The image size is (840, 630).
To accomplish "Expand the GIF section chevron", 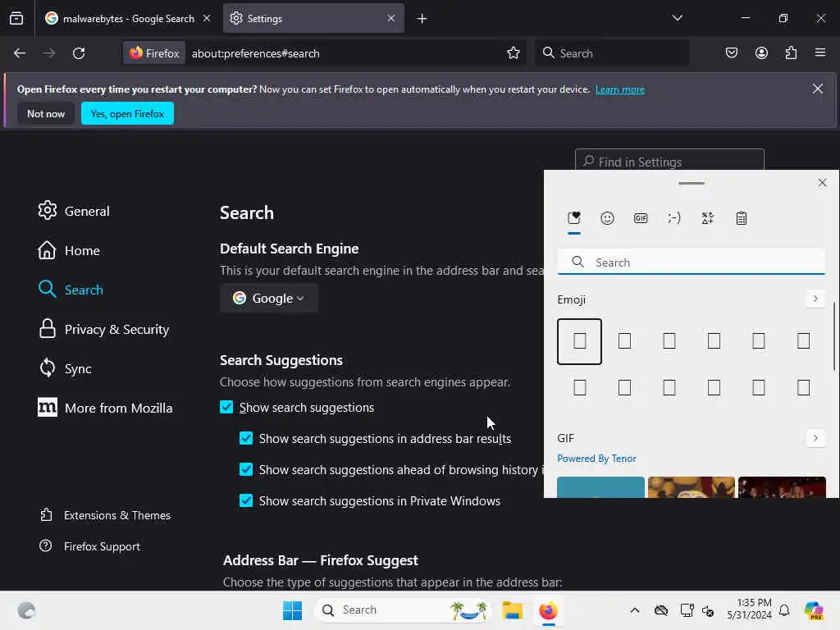I will point(815,438).
